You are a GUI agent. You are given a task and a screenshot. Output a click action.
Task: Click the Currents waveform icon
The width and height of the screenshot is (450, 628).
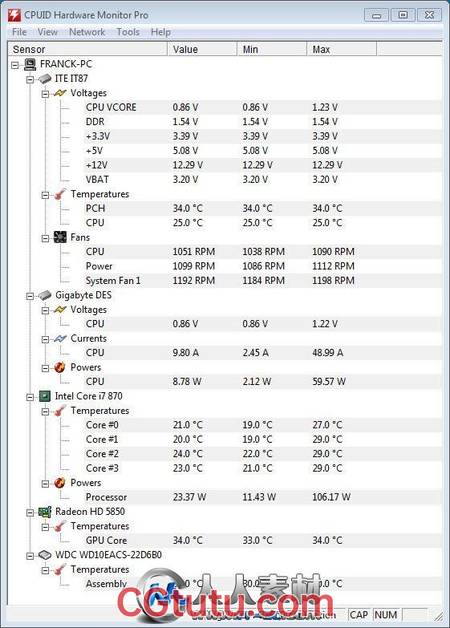pos(60,338)
